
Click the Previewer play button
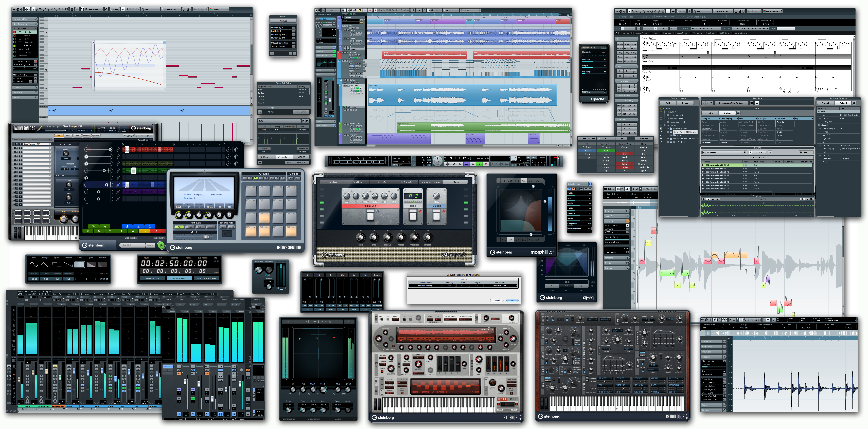pos(704,199)
